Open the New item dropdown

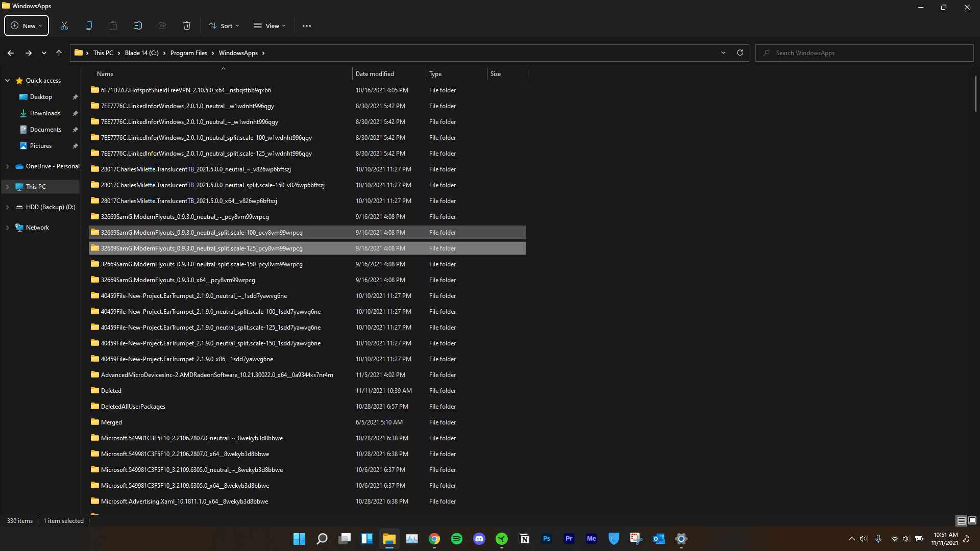[27, 26]
